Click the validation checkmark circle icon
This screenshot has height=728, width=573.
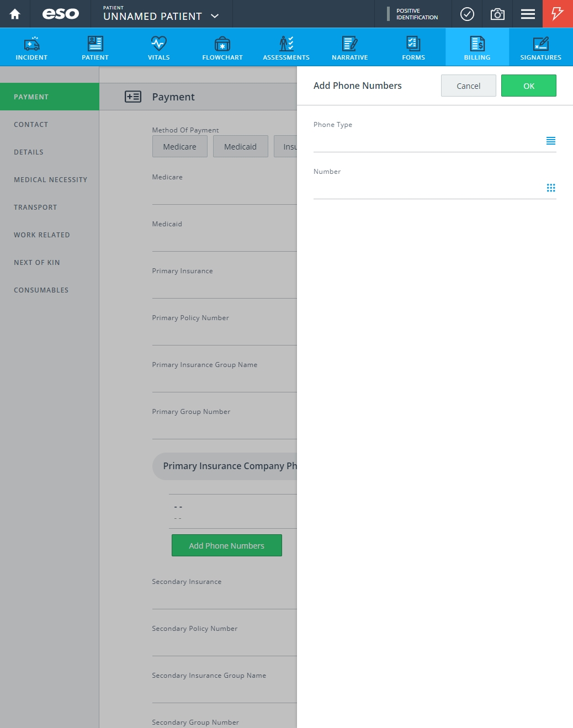pos(467,14)
